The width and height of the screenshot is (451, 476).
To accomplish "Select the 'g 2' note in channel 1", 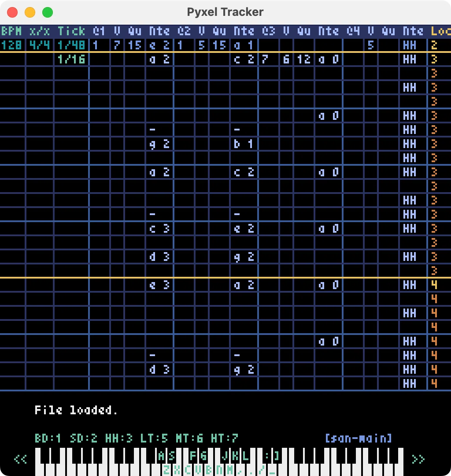I will [159, 144].
